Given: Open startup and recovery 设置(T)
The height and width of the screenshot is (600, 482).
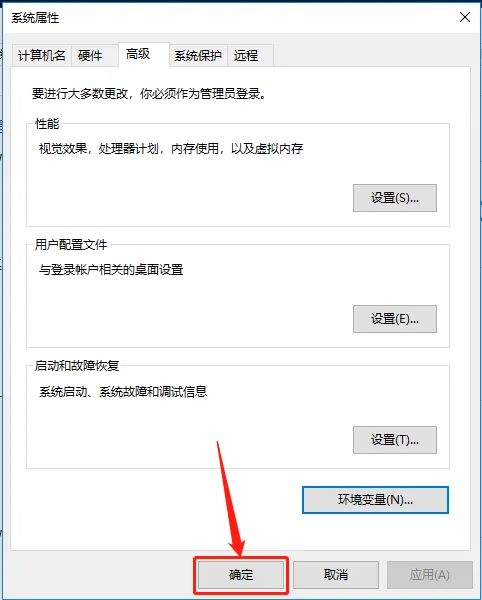Looking at the screenshot, I should [395, 440].
